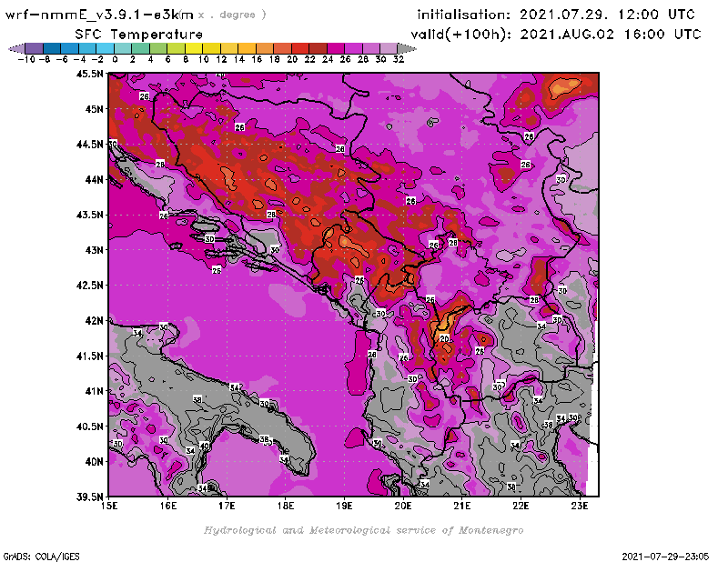Select the legend swatch between 0 and 2
This screenshot has width=728, height=562.
(x=124, y=47)
